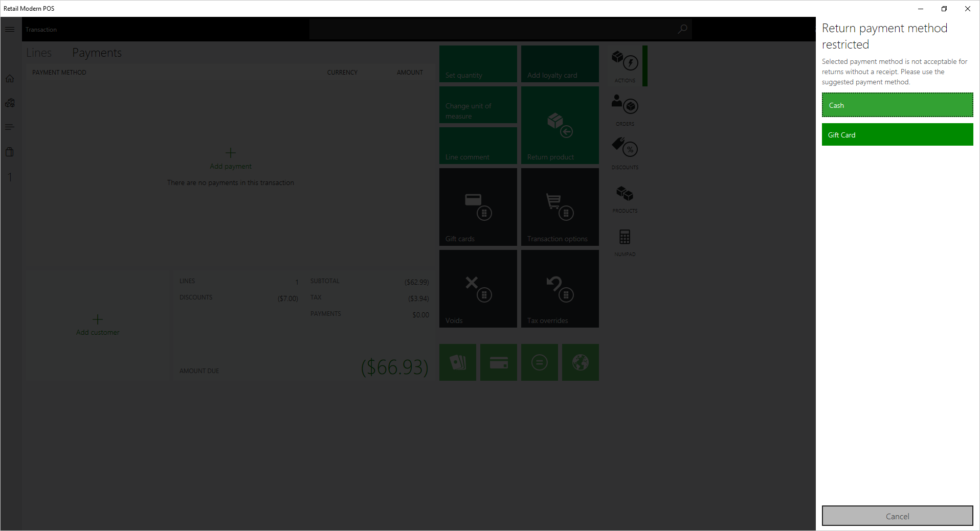Click the Payment Method column header
This screenshot has width=980, height=531.
59,73
